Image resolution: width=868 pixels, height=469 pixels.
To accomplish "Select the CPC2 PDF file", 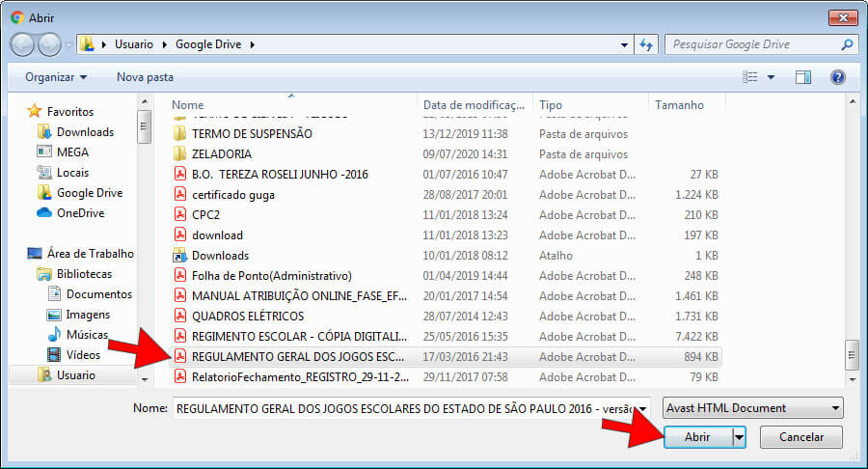I will tap(205, 215).
